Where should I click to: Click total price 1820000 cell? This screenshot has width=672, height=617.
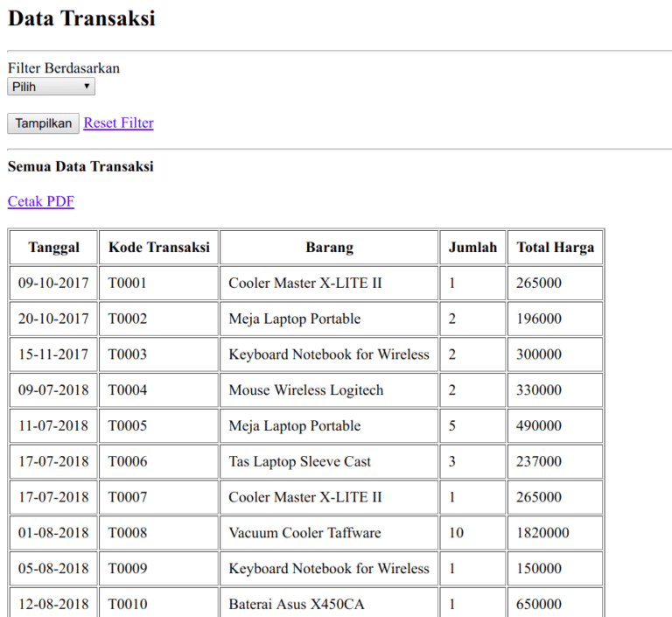(555, 532)
